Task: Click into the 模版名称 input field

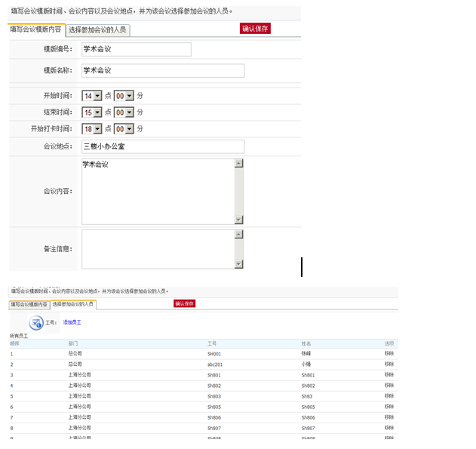Action: pyautogui.click(x=163, y=70)
